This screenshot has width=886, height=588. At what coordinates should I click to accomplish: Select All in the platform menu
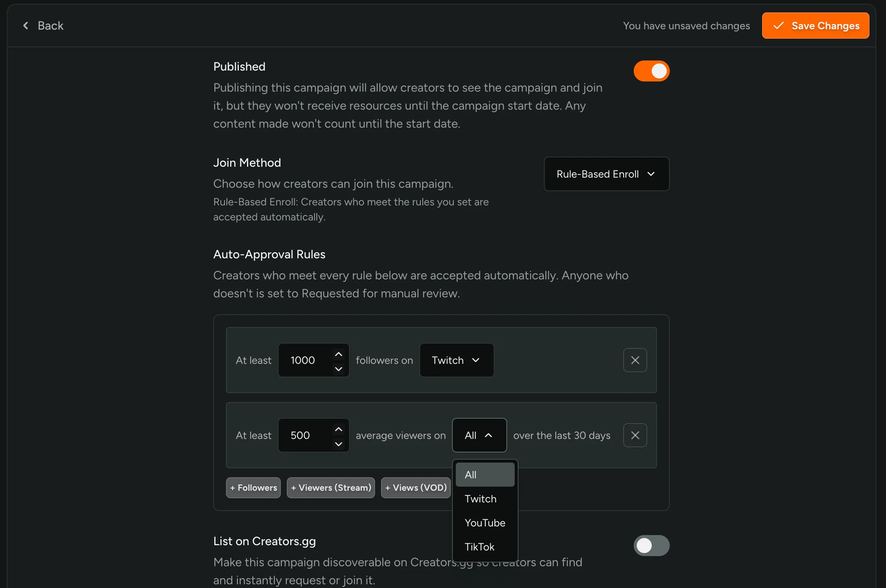click(x=485, y=475)
